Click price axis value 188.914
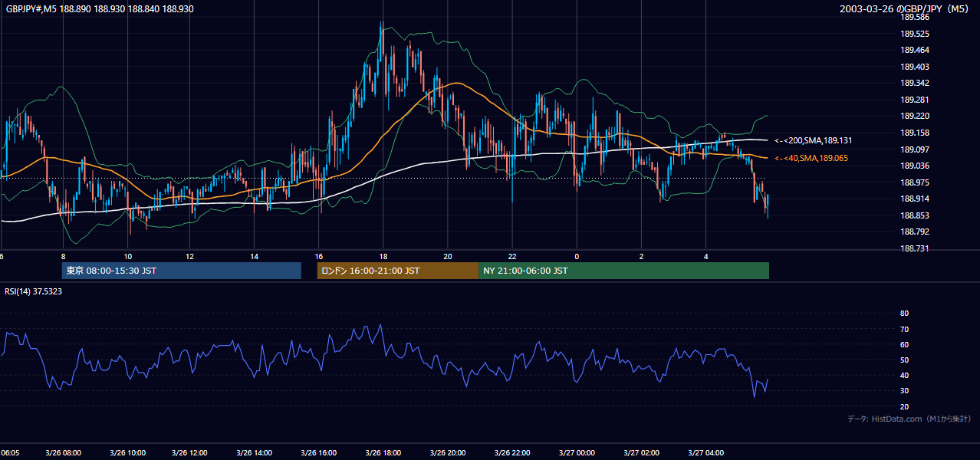 [914, 199]
